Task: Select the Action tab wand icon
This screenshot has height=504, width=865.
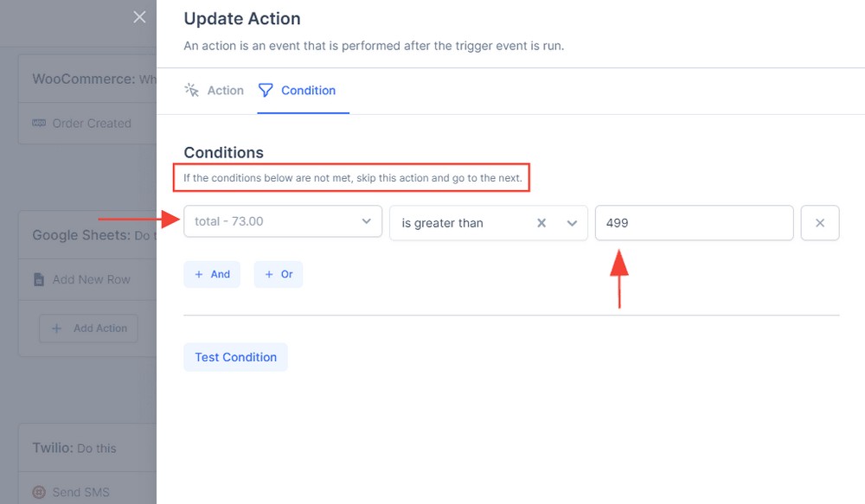Action: click(191, 90)
